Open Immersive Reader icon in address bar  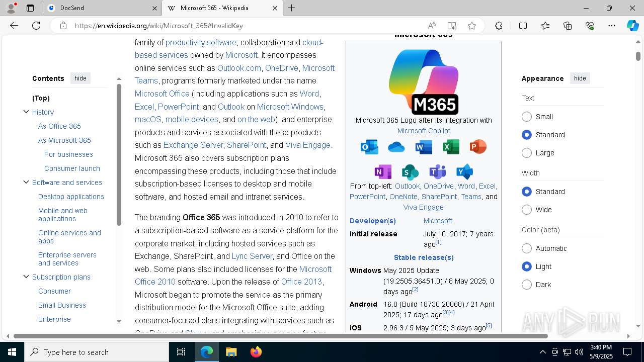(452, 26)
